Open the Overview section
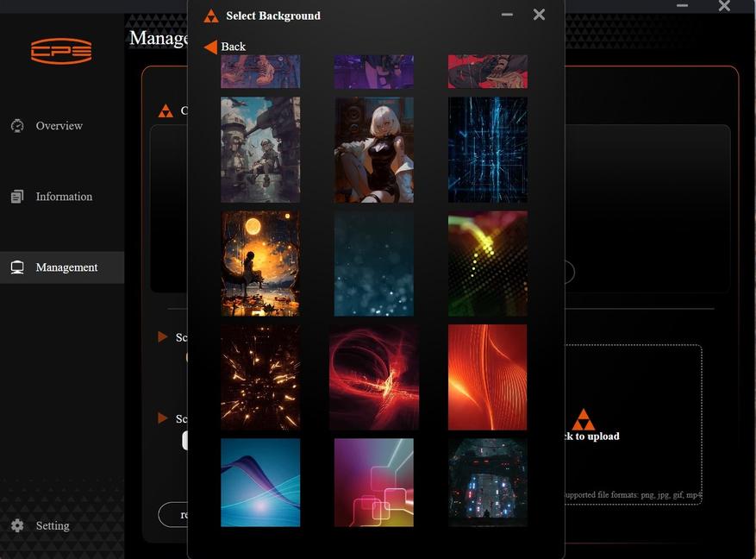Viewport: 756px width, 559px height. (x=59, y=126)
